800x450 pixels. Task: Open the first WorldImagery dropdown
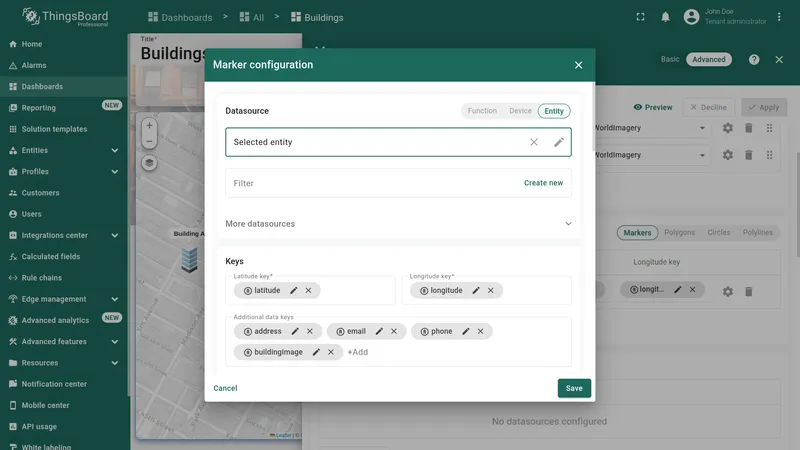[x=702, y=128]
